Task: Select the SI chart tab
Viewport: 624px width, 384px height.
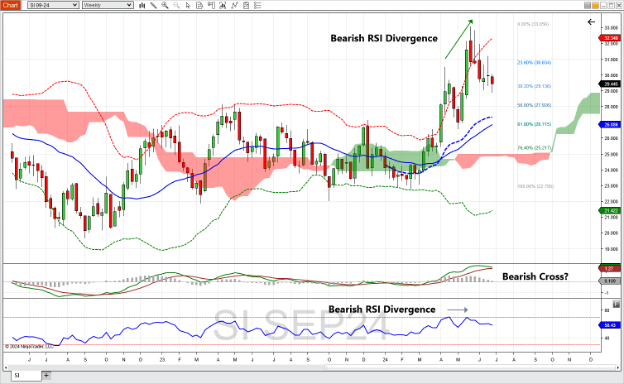Action: tap(26, 375)
